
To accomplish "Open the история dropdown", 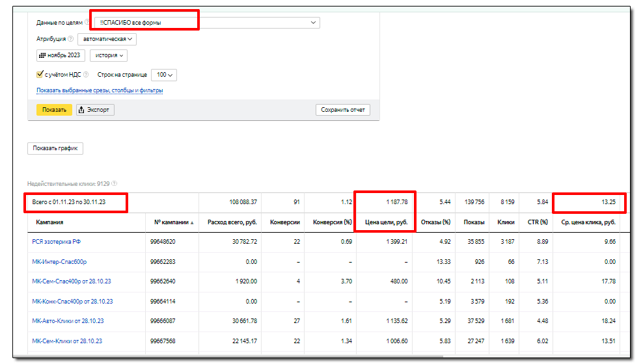I will click(109, 56).
